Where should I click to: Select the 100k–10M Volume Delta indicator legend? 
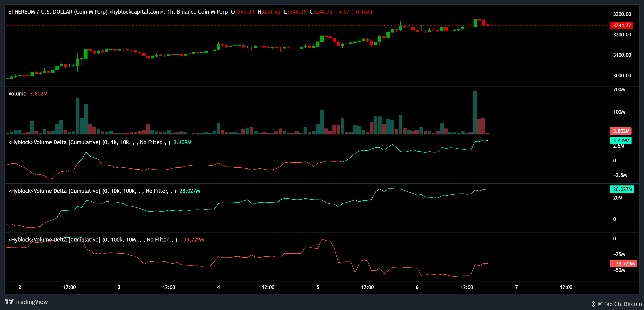pos(92,240)
